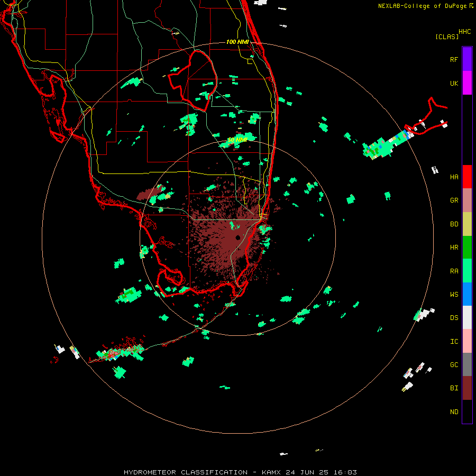Click the 24 JUN 25 date
476x476 pixels.
(307, 472)
